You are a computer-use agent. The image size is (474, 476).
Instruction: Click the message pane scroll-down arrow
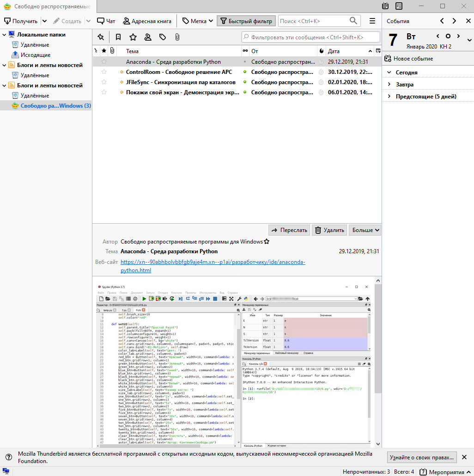pyautogui.click(x=378, y=444)
